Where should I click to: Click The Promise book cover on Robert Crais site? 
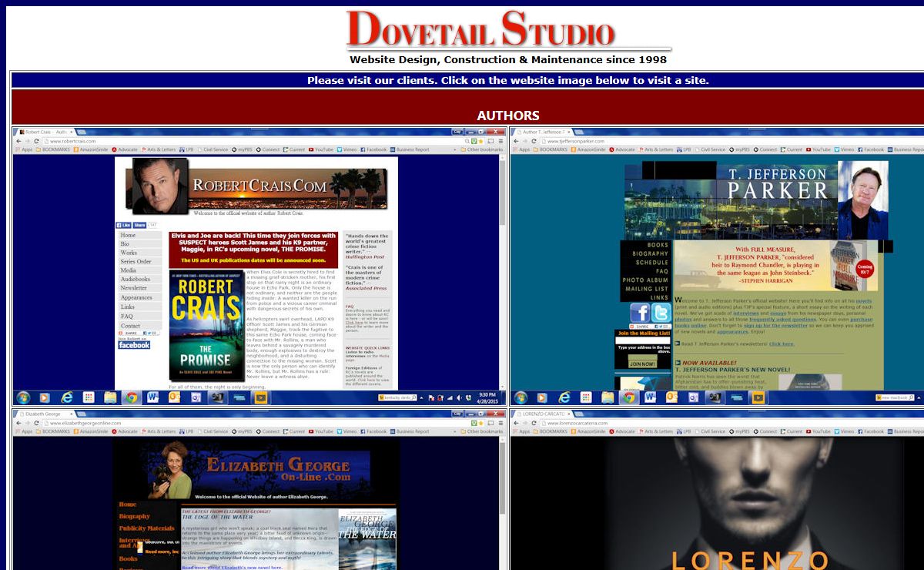click(x=206, y=324)
